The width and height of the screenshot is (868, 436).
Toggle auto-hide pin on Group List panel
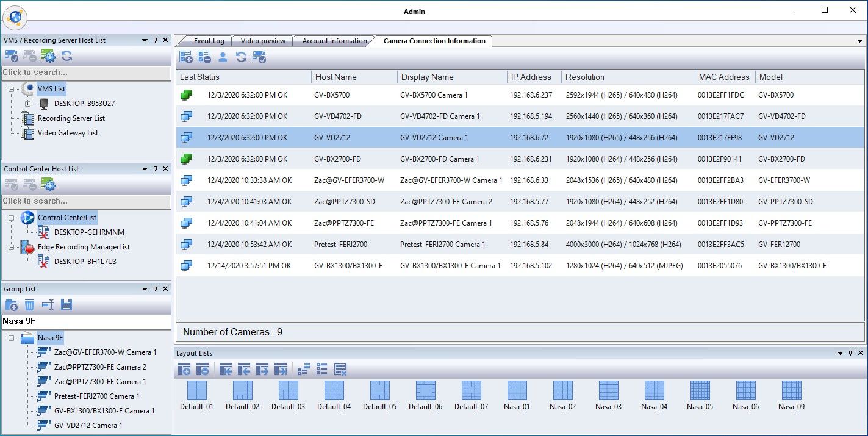[155, 289]
